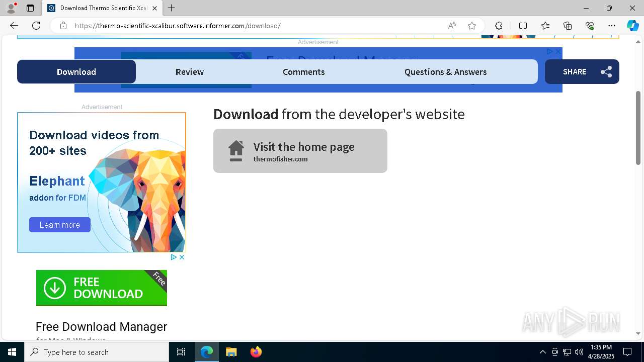The height and width of the screenshot is (362, 644).
Task: Close the Download Thermo Scientific tab
Action: (155, 8)
